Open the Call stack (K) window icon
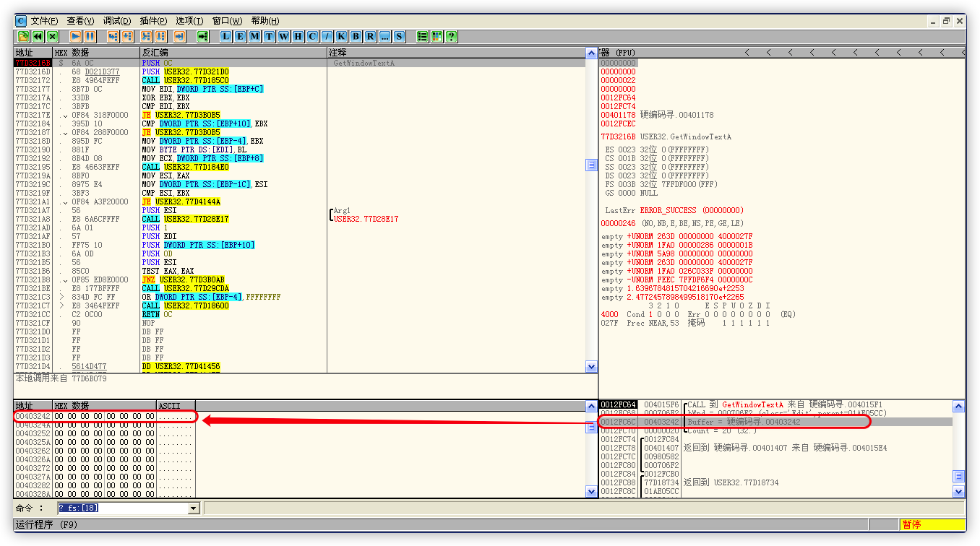Viewport: 980px width, 546px height. [x=341, y=36]
